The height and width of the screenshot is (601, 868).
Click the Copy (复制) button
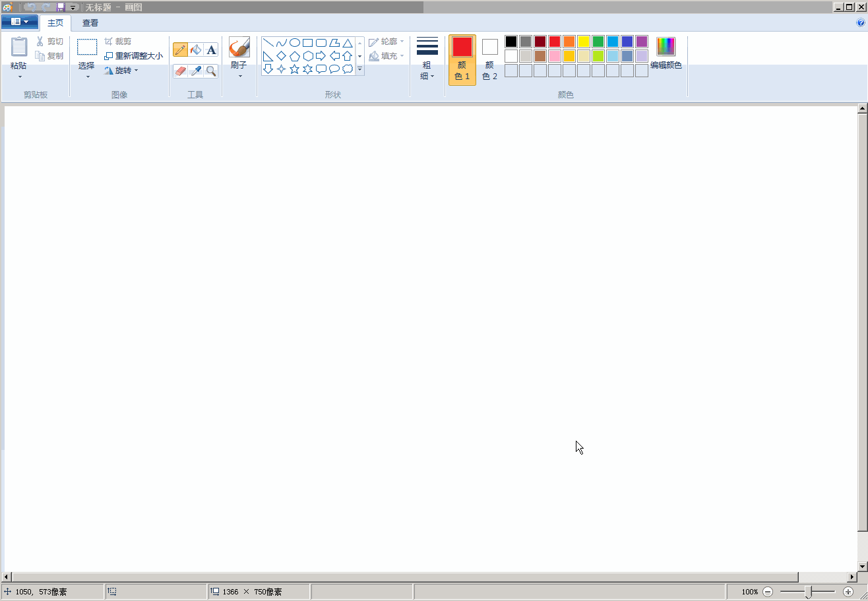(49, 56)
